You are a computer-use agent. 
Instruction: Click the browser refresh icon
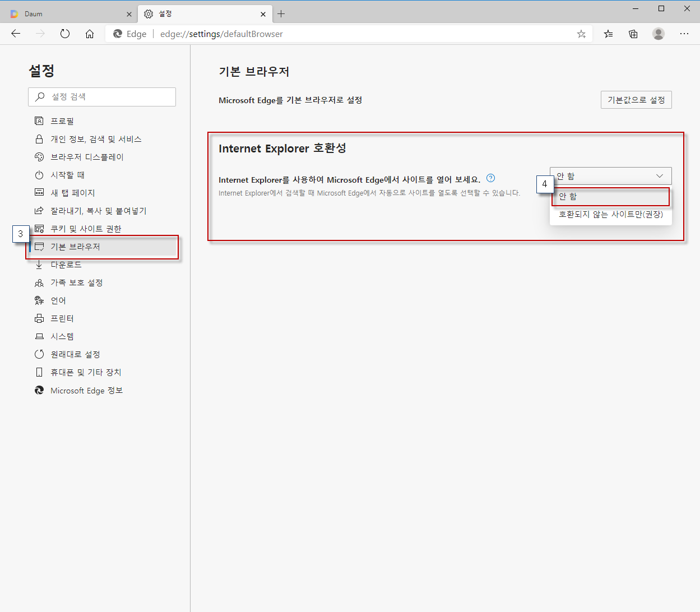pos(65,34)
